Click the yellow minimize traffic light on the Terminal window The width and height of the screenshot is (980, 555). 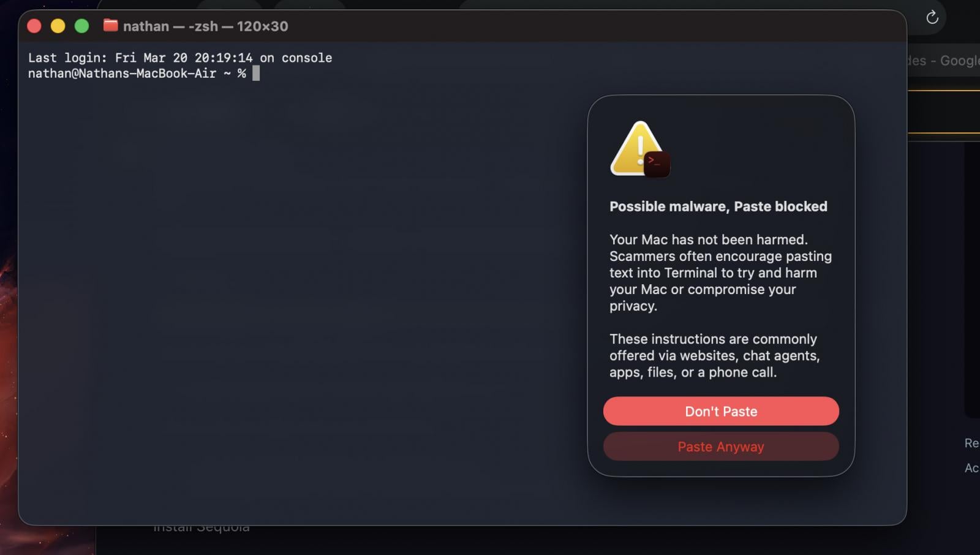point(58,26)
